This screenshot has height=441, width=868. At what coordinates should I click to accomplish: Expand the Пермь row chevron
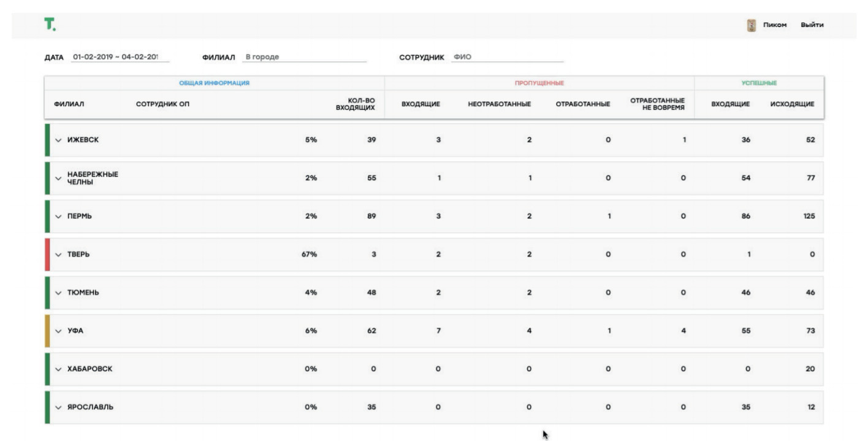click(58, 217)
